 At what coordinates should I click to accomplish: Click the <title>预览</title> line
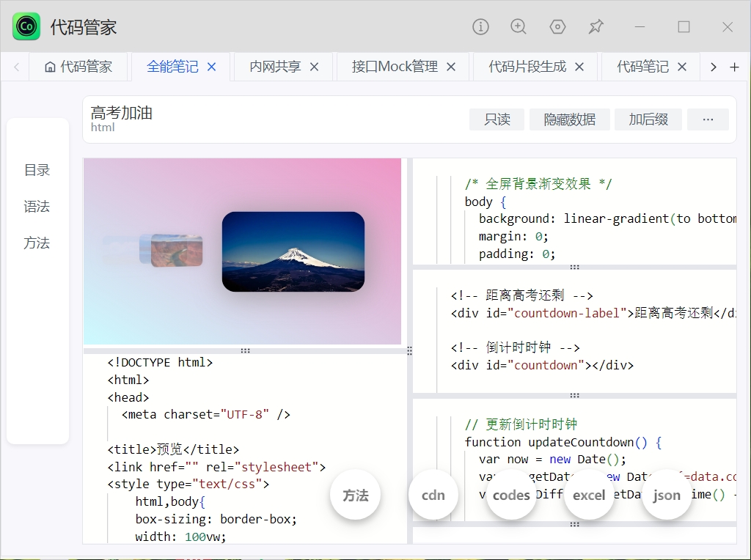tap(173, 449)
